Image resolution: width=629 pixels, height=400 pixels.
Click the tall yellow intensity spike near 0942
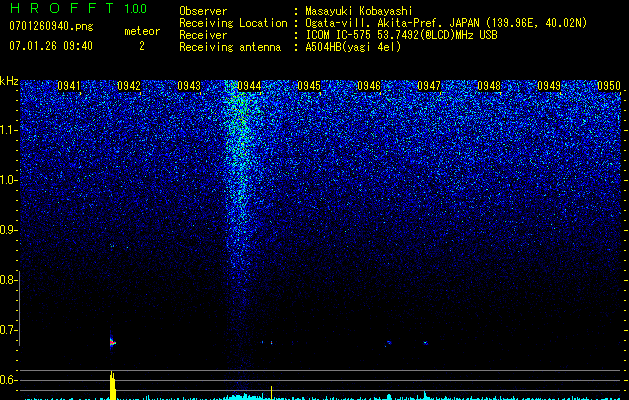click(x=113, y=386)
